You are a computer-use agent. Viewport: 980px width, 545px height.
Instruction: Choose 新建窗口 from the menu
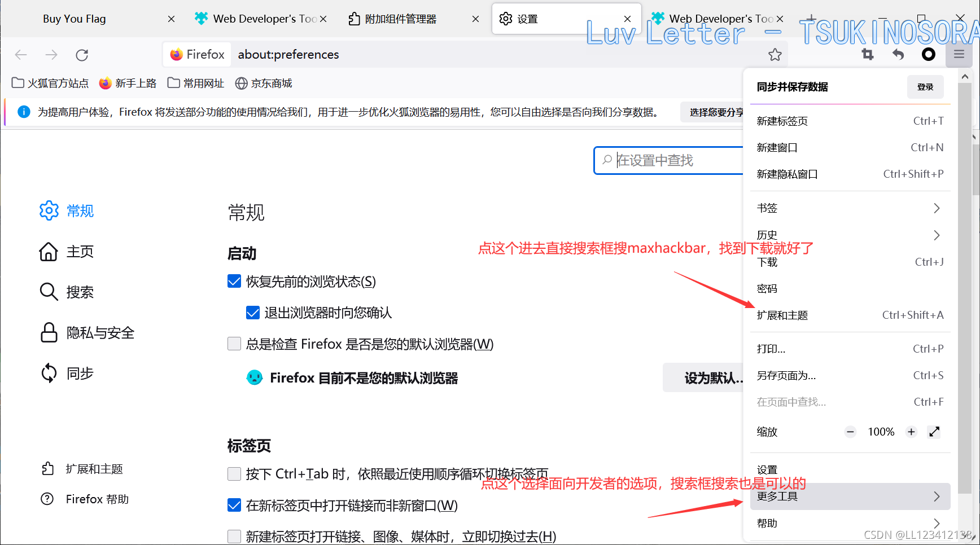850,148
